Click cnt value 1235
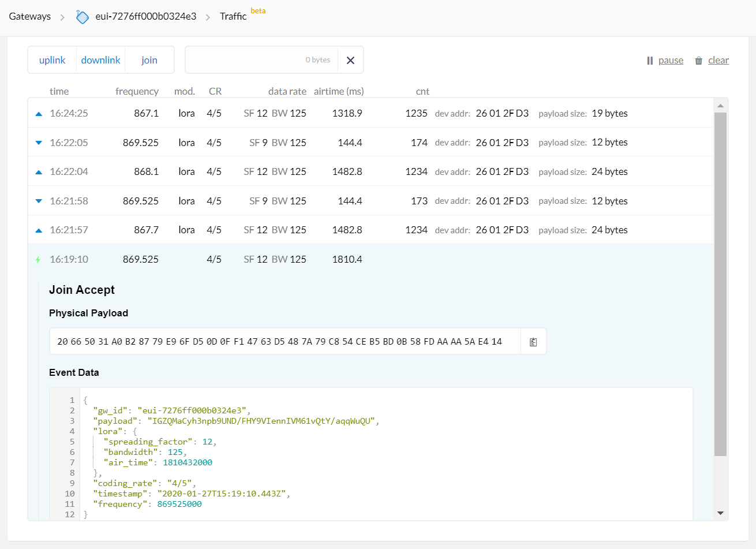Viewport: 756px width, 549px height. coord(416,113)
